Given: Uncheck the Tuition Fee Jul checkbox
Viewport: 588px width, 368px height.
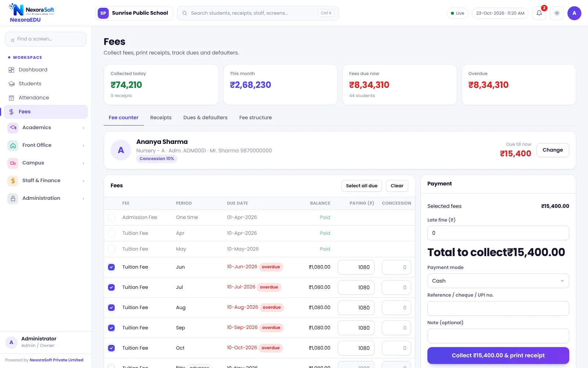Looking at the screenshot, I should pos(111,287).
